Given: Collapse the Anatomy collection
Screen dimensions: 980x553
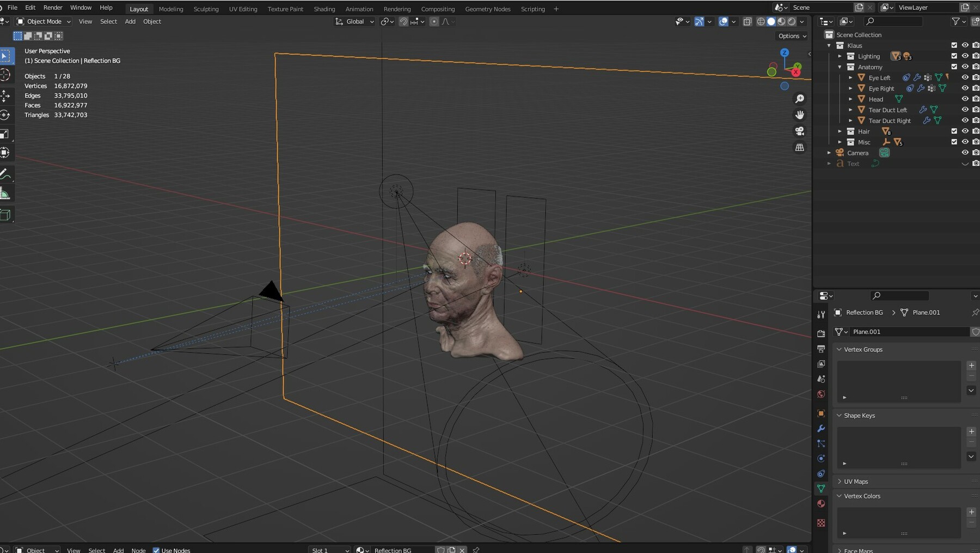Looking at the screenshot, I should click(x=841, y=67).
